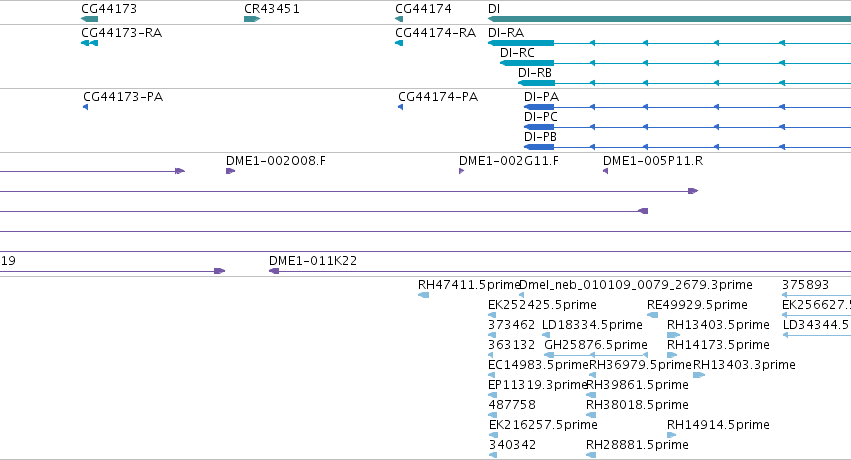
Task: Click the RH47411.5prime EST glyph
Action: (x=423, y=295)
